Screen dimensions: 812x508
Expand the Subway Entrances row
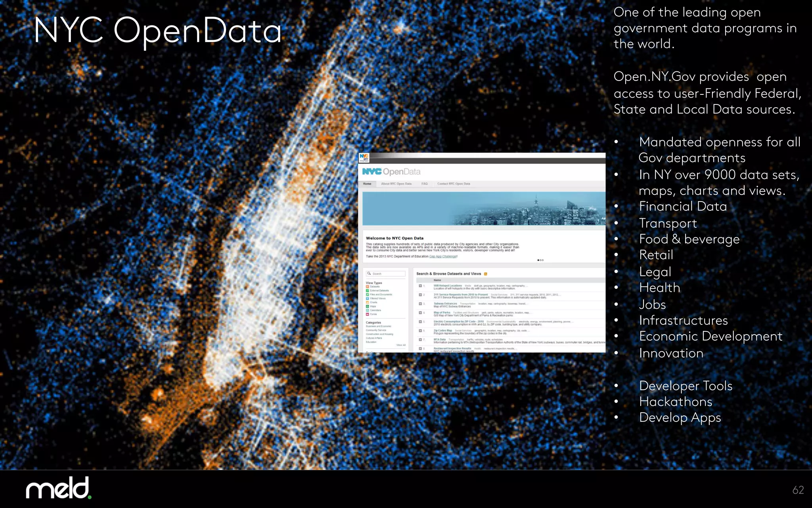coord(420,304)
